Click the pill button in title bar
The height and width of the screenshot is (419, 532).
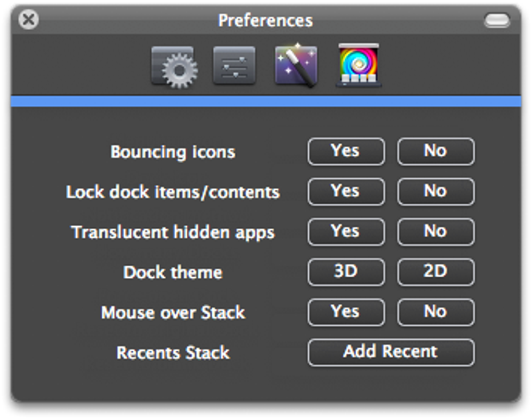(x=497, y=21)
